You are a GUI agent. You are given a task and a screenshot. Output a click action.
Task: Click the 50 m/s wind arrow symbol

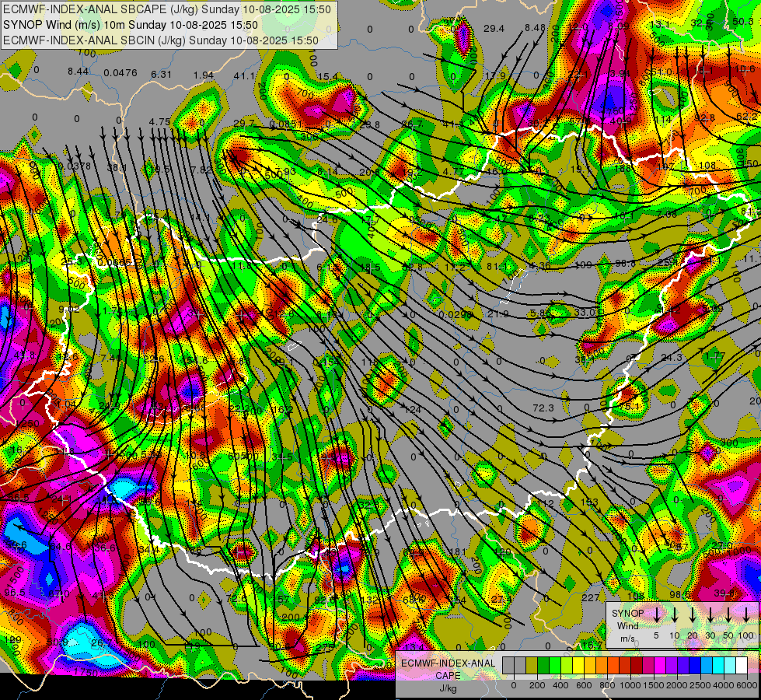coord(728,614)
